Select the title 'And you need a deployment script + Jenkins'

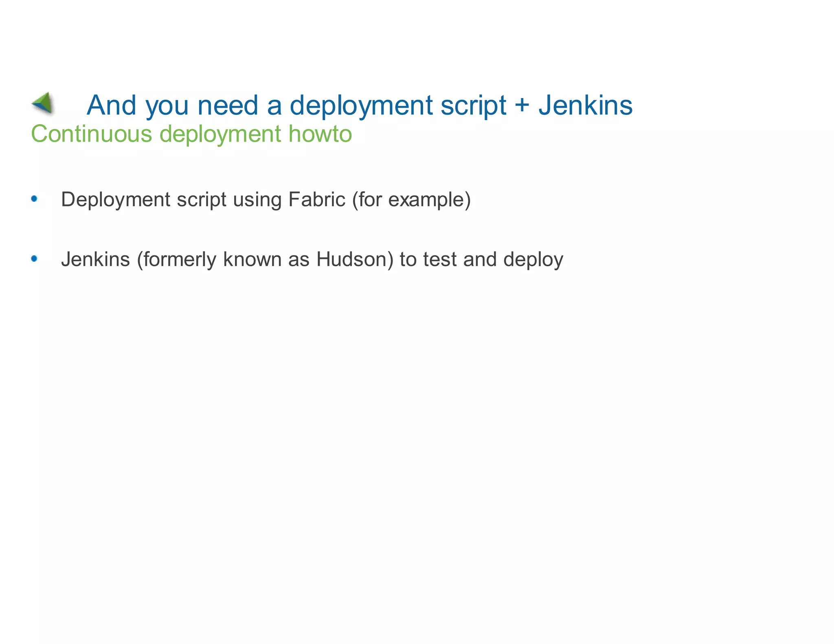[x=360, y=105]
